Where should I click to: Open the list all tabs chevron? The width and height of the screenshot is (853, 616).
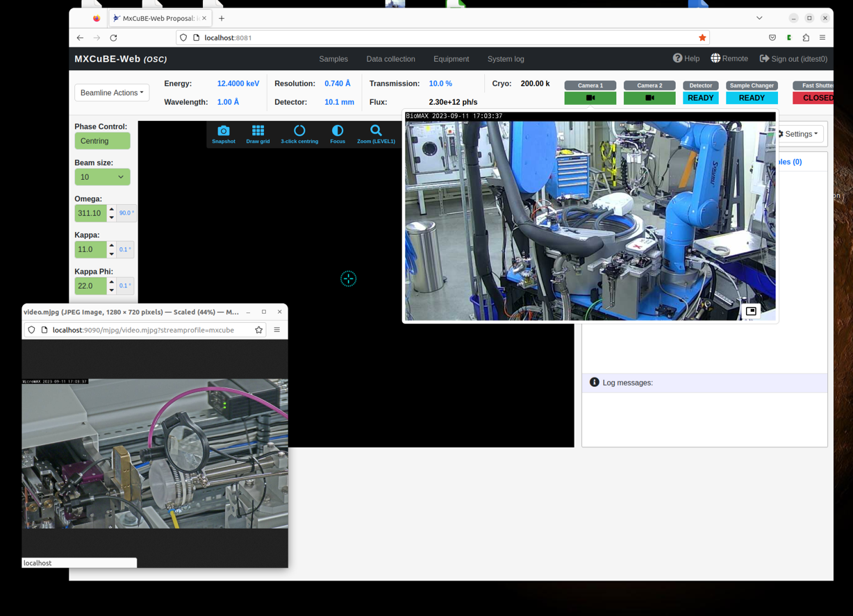click(x=759, y=18)
